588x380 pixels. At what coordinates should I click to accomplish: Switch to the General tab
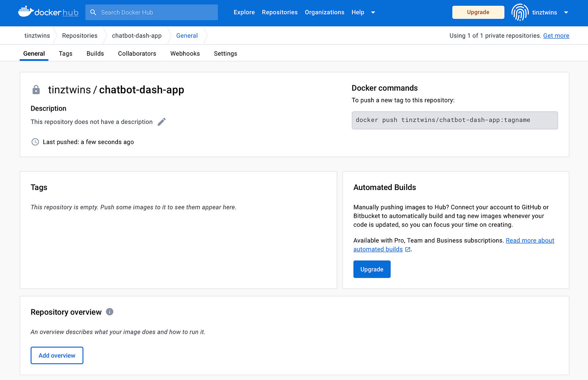click(34, 54)
